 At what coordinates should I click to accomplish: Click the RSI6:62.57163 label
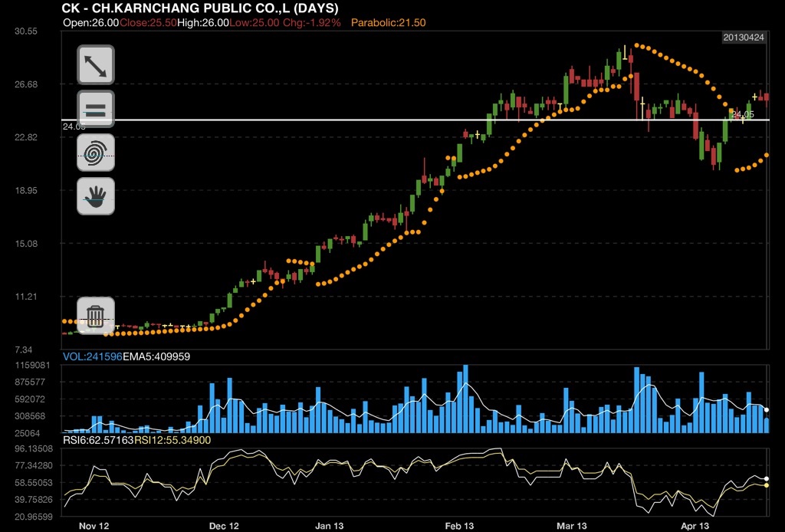tap(99, 441)
